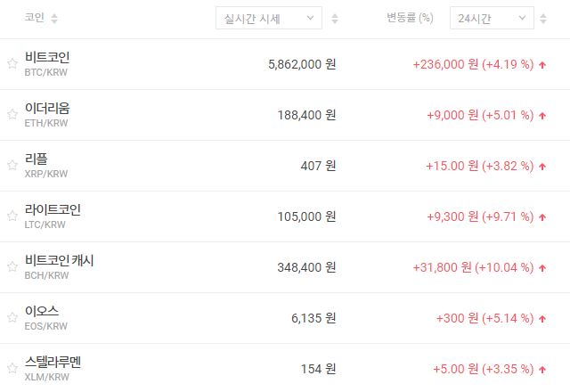
Task: Open the 실시간 시세 dropdown
Action: [269, 19]
